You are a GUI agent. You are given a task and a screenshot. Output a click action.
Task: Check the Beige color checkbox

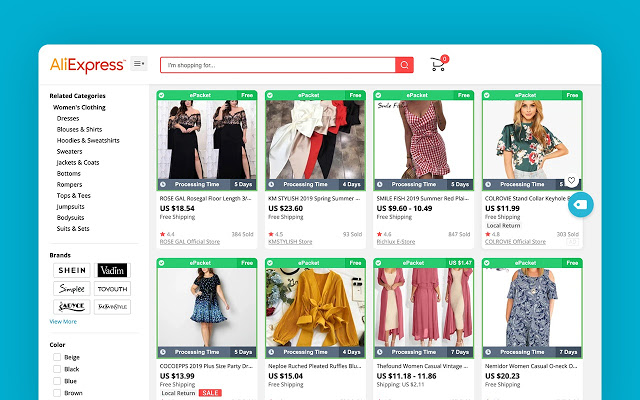pos(55,357)
